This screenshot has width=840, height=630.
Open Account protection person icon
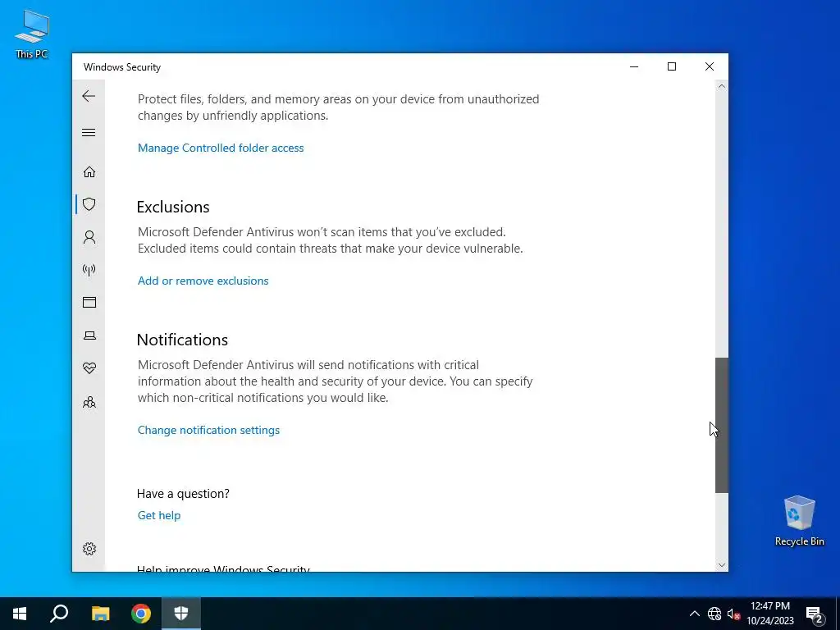click(x=89, y=237)
